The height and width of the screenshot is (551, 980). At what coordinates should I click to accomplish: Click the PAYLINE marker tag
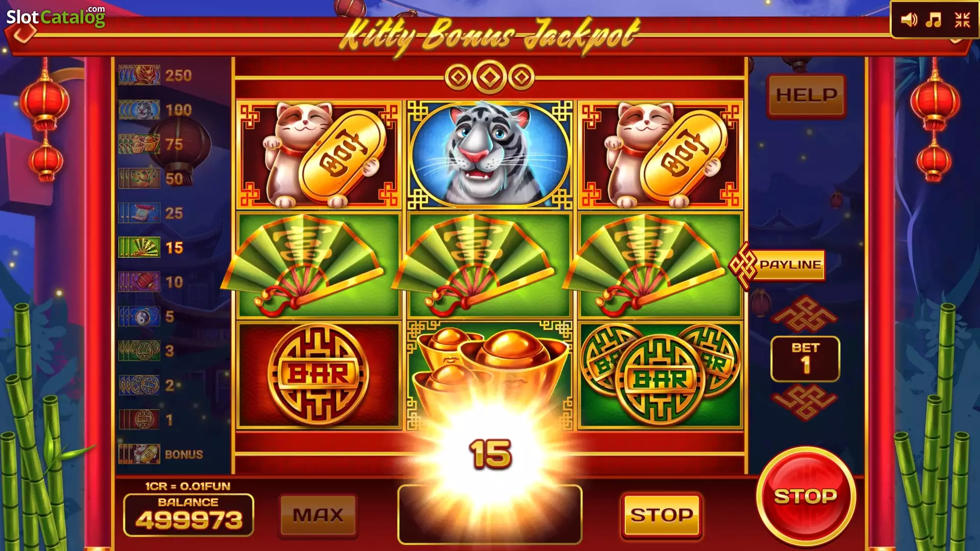777,265
